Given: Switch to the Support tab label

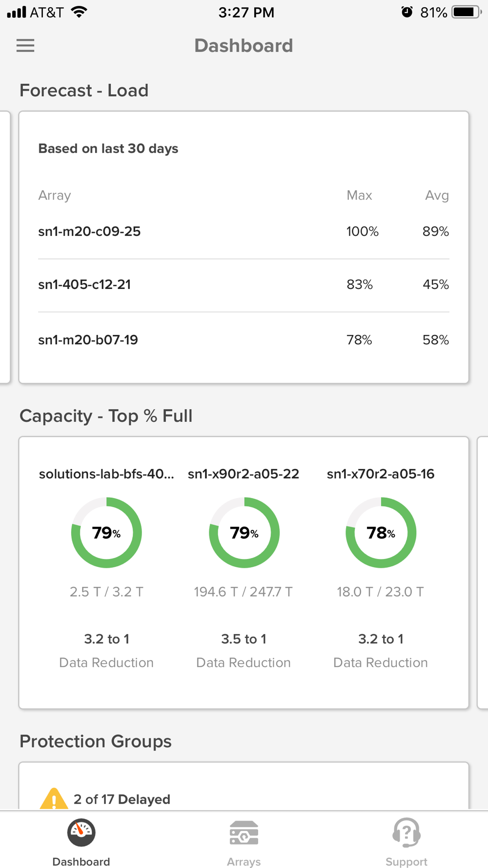Looking at the screenshot, I should click(x=407, y=862).
